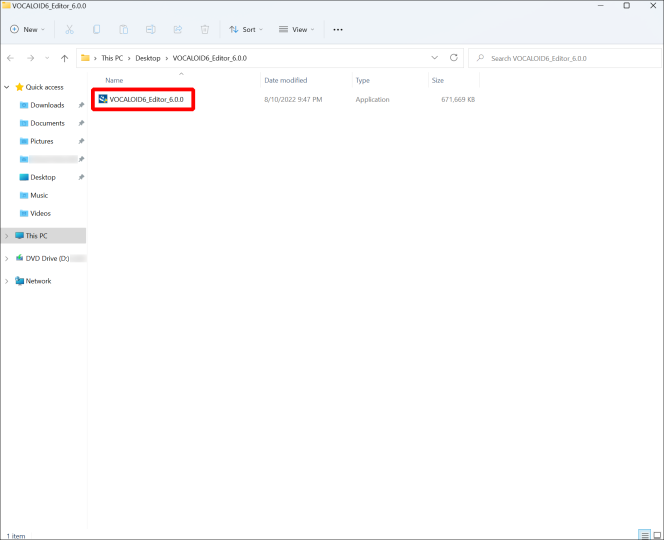The width and height of the screenshot is (664, 540).
Task: Go up one folder level
Action: tap(64, 58)
